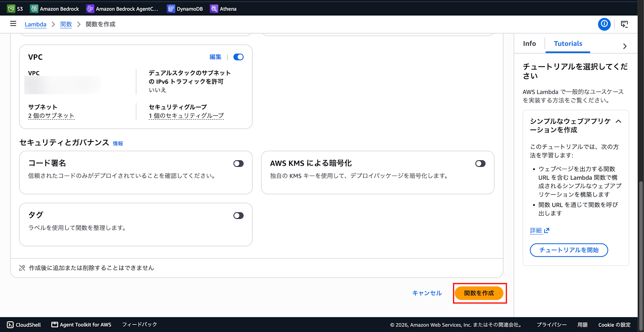This screenshot has height=332, width=644.
Task: Collapse the help panel with the chevron
Action: point(625,46)
